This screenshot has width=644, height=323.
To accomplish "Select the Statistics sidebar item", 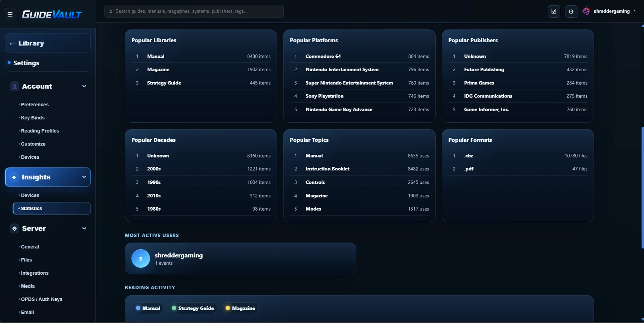I will click(x=52, y=208).
